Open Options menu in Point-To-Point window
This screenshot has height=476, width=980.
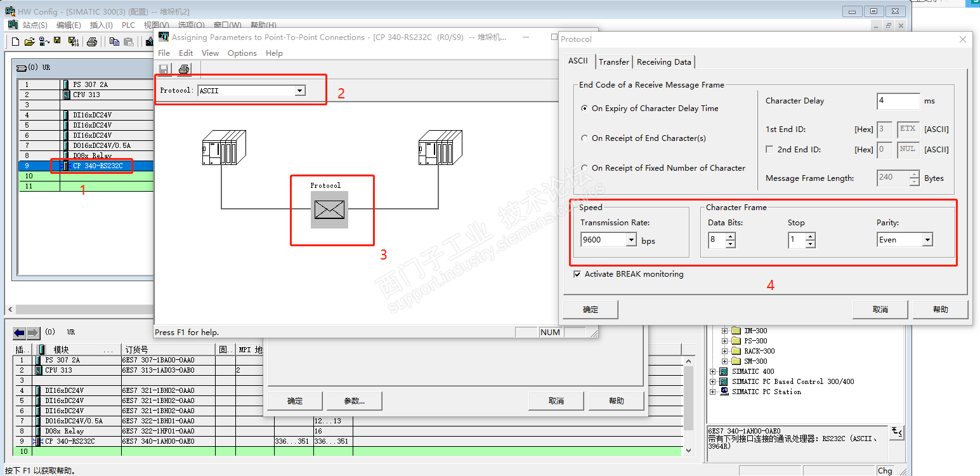[242, 53]
